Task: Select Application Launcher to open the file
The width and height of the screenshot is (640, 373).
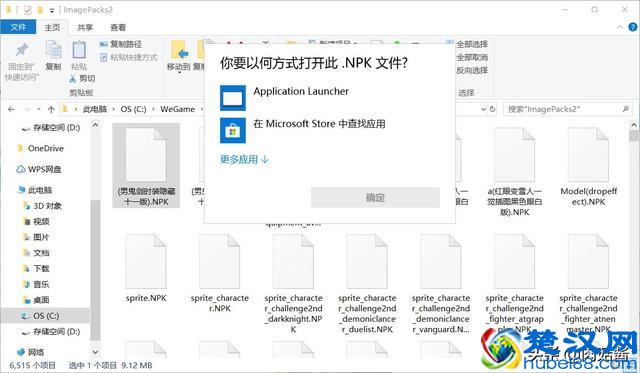Action: click(301, 98)
